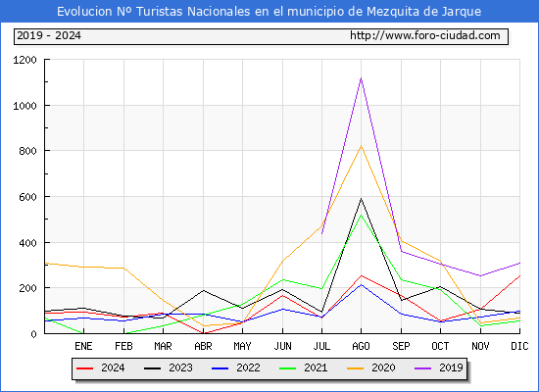Click the red 2024 peak at AGO

pos(361,275)
